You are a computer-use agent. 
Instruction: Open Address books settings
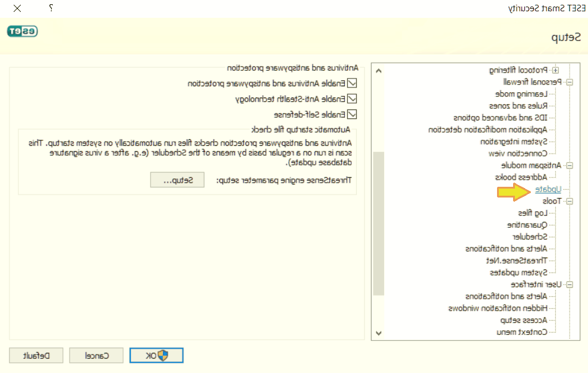[521, 177]
